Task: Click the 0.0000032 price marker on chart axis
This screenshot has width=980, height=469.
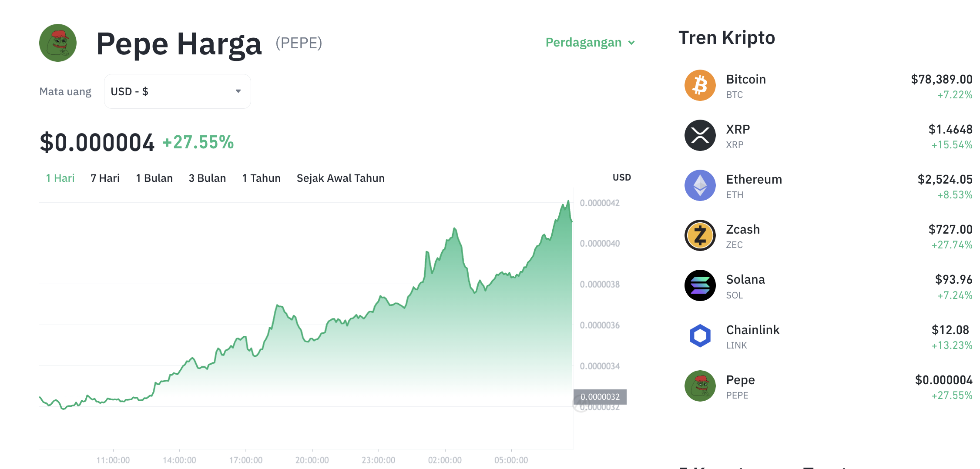Action: 600,397
